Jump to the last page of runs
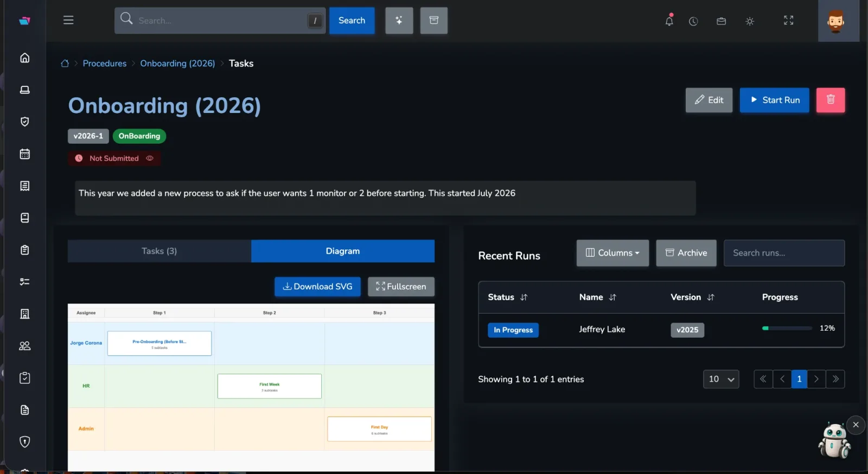This screenshot has width=868, height=474. pyautogui.click(x=835, y=379)
